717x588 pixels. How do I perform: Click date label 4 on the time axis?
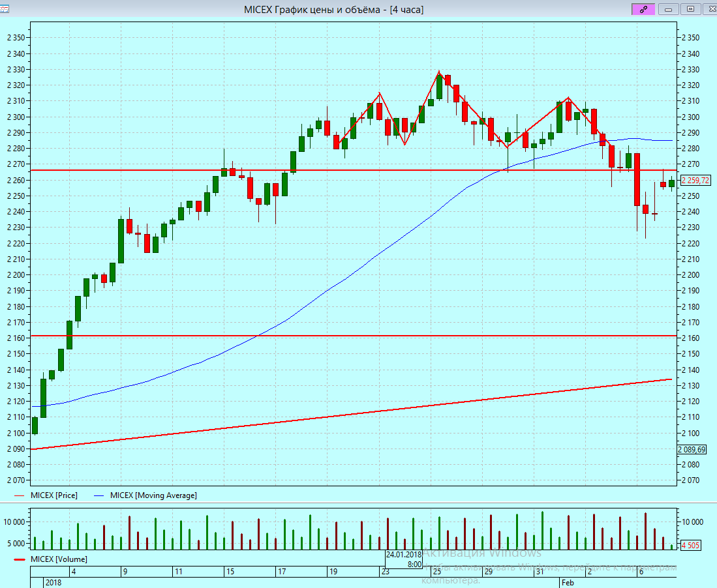[x=74, y=572]
